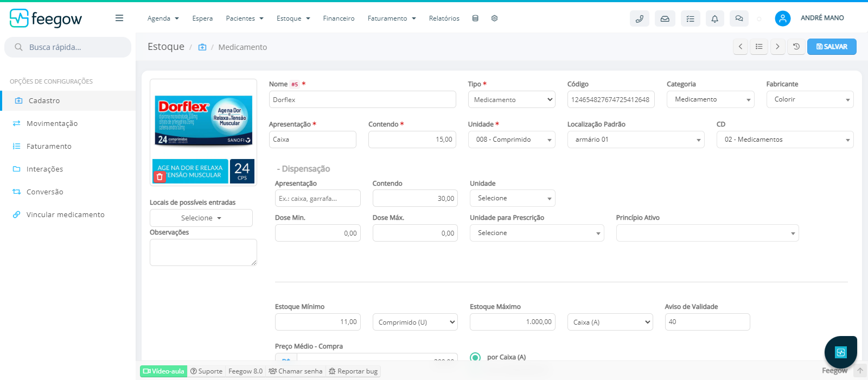Image resolution: width=868 pixels, height=380 pixels.
Task: Open the Faturamento top menu
Action: click(392, 18)
